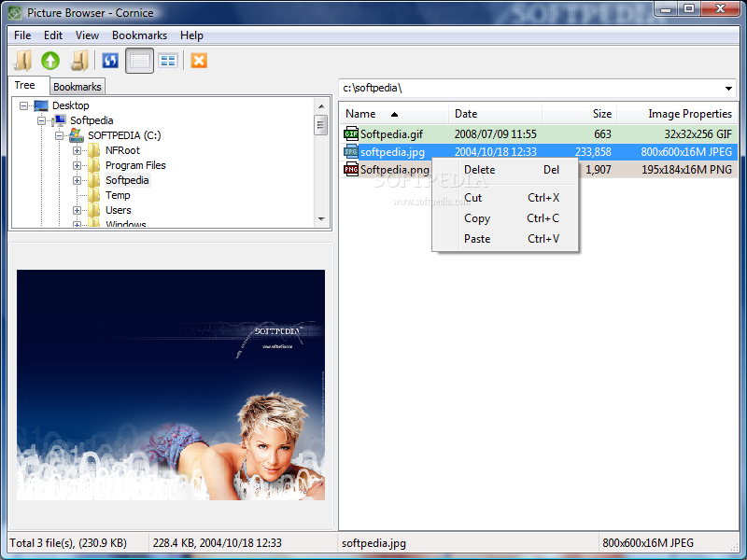Click the 195x184x16M PNG properties cell

(x=686, y=170)
